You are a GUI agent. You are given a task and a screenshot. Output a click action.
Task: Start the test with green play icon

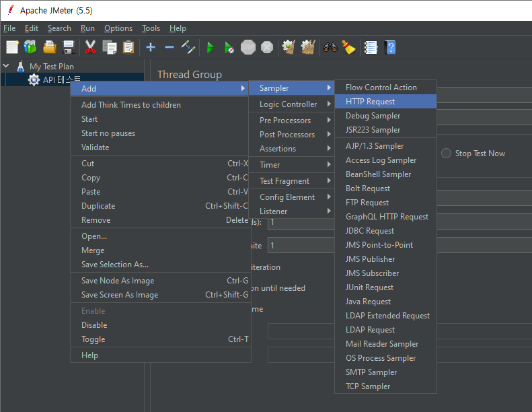click(211, 47)
